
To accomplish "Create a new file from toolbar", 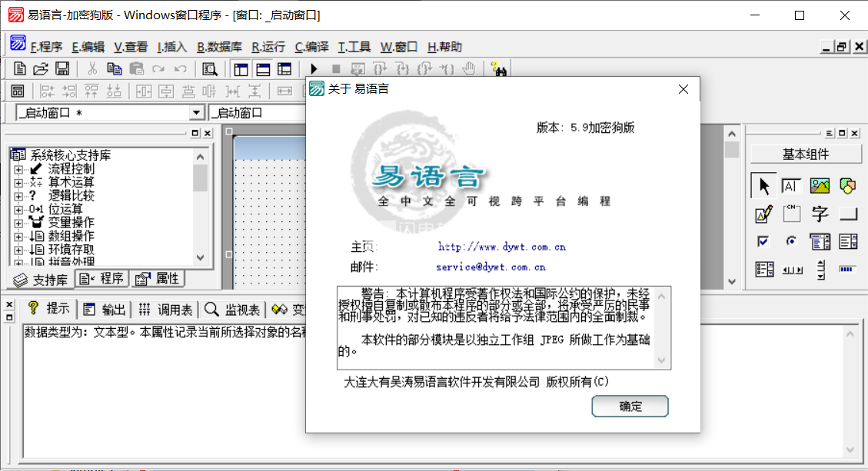I will point(20,68).
